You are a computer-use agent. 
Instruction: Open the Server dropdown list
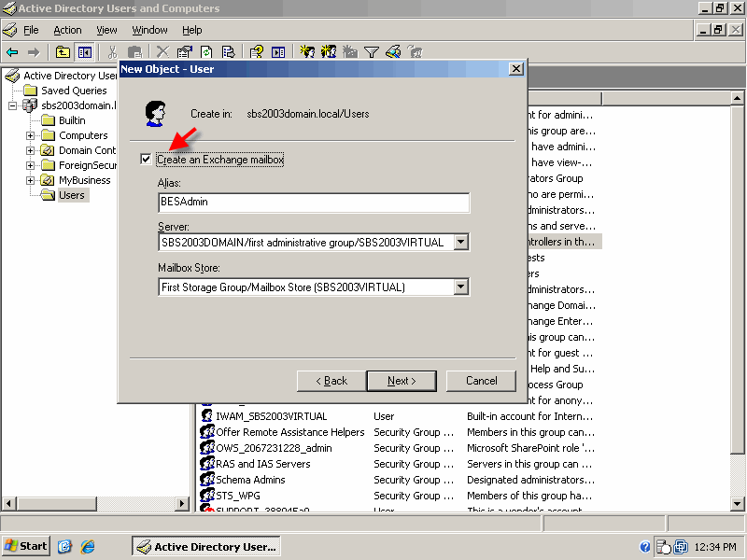[460, 242]
